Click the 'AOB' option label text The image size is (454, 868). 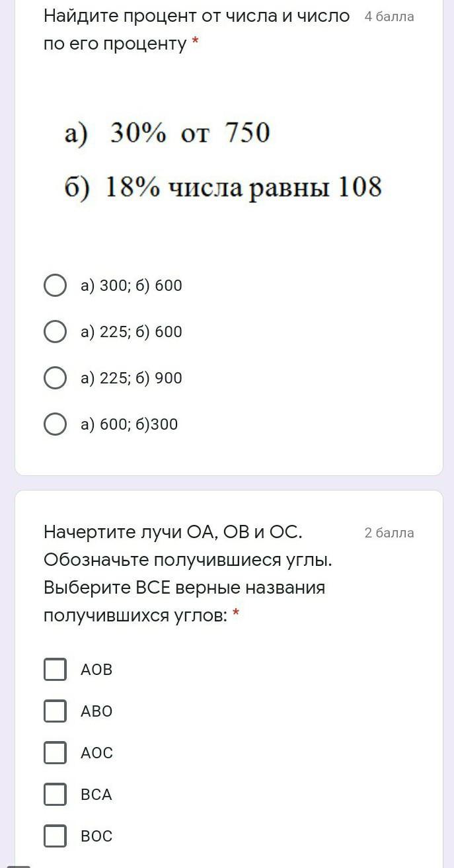(x=96, y=670)
